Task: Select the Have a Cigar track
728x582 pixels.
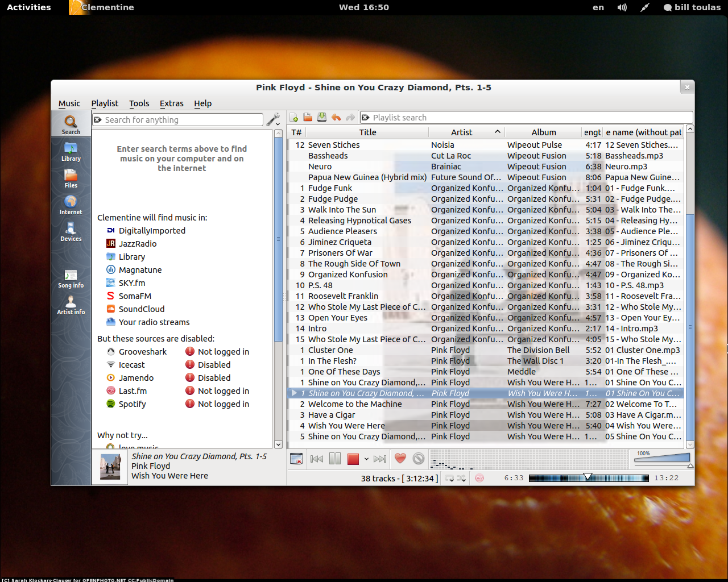Action: [x=485, y=415]
